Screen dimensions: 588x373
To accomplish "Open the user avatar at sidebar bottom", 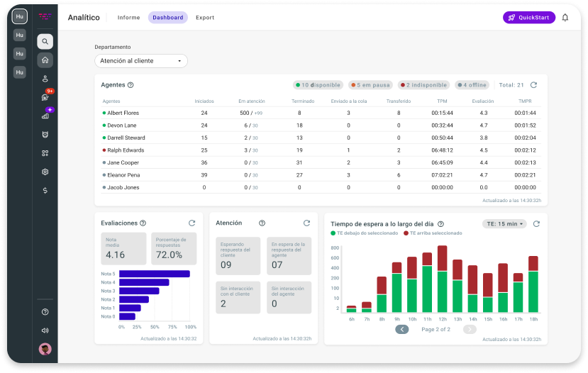I will [45, 349].
